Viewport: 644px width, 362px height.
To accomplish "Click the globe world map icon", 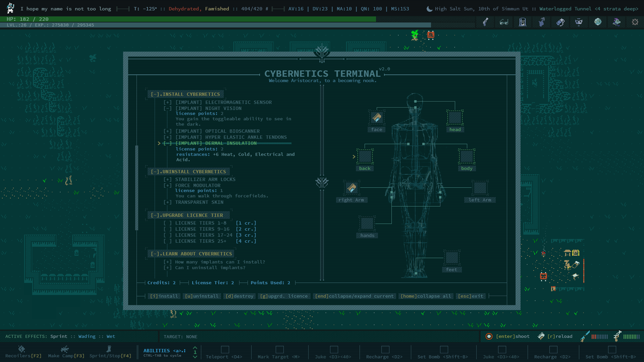I will click(598, 22).
